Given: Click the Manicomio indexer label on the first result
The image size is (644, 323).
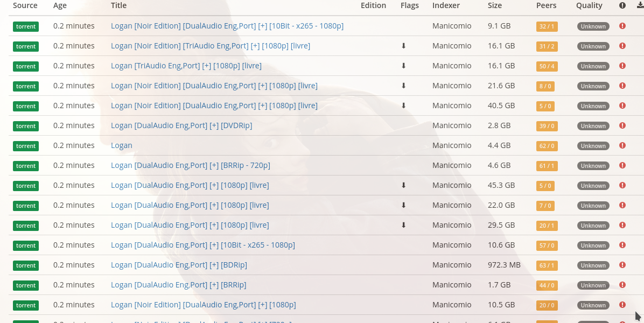Looking at the screenshot, I should [451, 26].
